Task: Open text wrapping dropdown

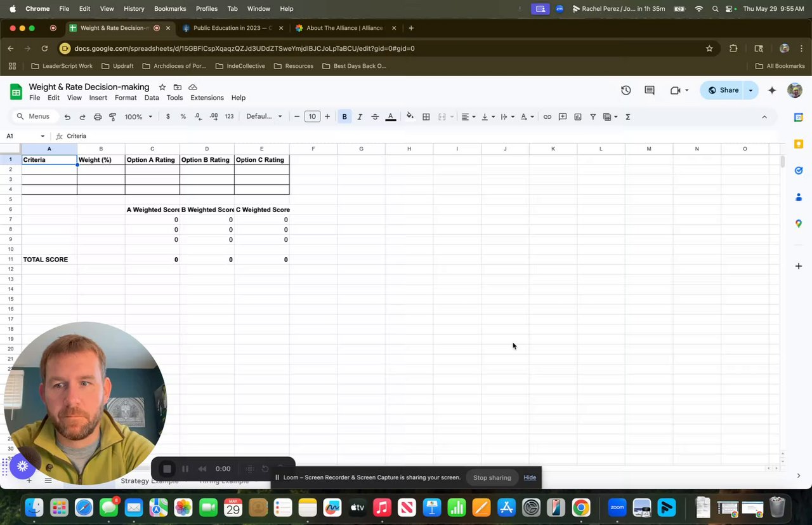Action: click(507, 117)
